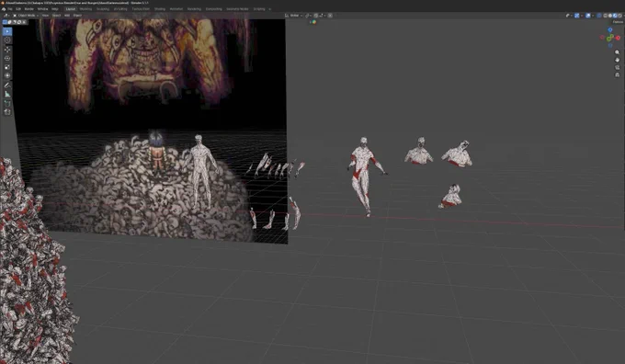Switch to the Compositing workspace tab
The height and width of the screenshot is (364, 625).
(213, 9)
